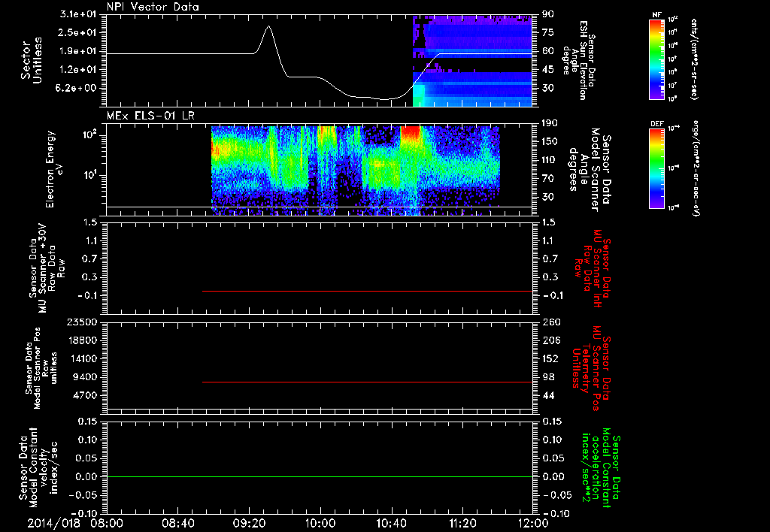Click the '1.9e+01' sector tick value
770x532 pixels.
click(78, 51)
